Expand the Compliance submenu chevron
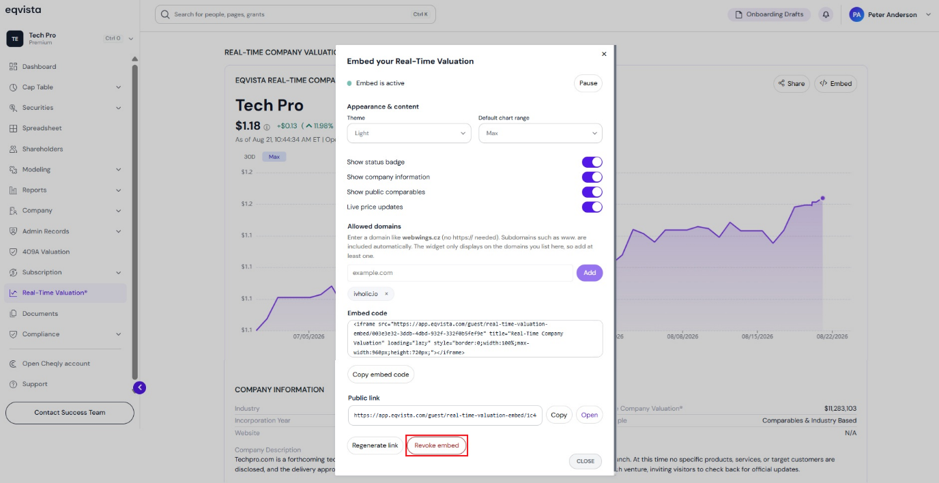This screenshot has height=483, width=939. (118, 334)
